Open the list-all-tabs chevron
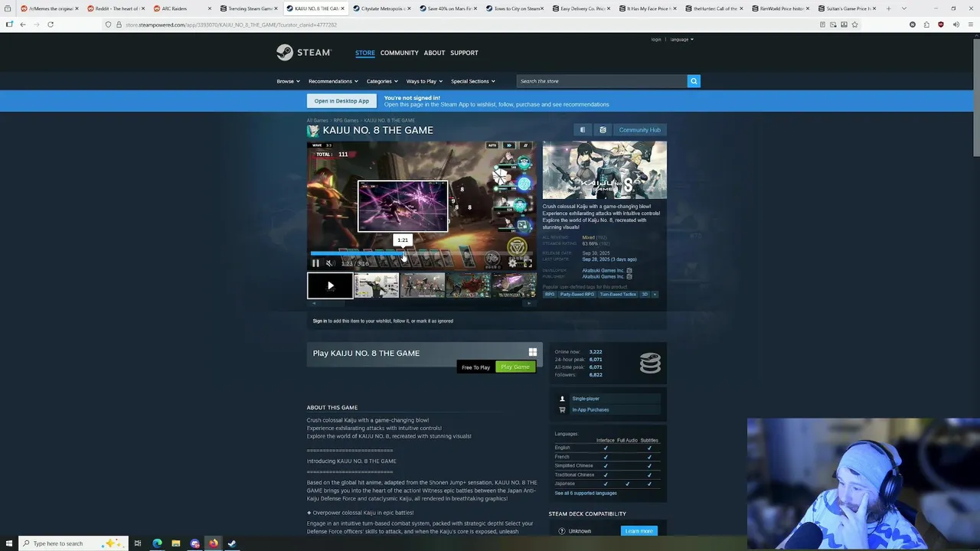This screenshot has height=551, width=980. point(904,8)
